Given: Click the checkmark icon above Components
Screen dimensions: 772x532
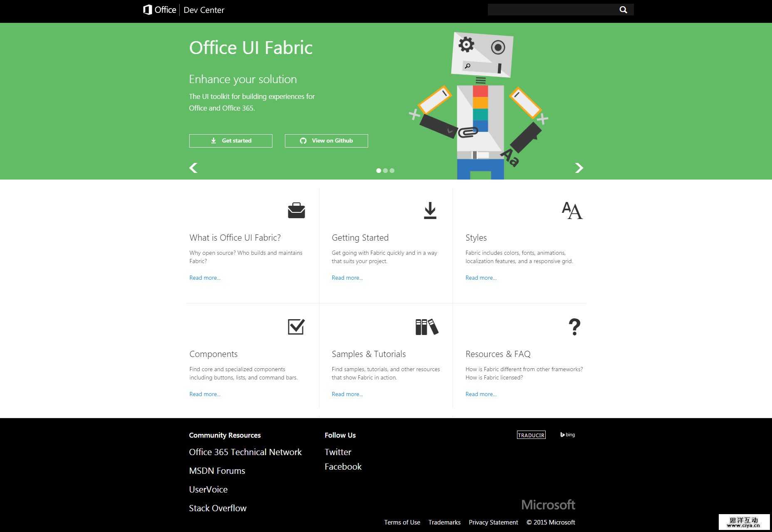Looking at the screenshot, I should pyautogui.click(x=296, y=327).
